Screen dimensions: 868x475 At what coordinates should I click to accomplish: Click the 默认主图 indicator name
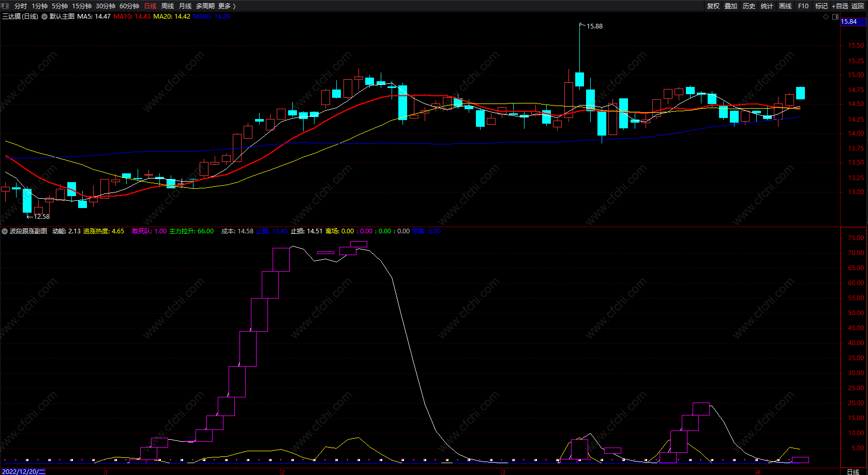pos(62,17)
